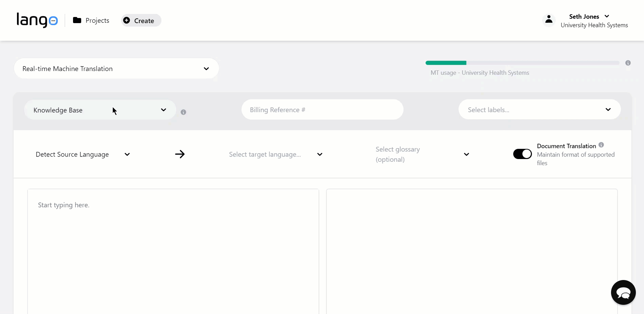Click info icon beside Knowledge Base dropdown
Screen dimensions: 644x314
183,112
